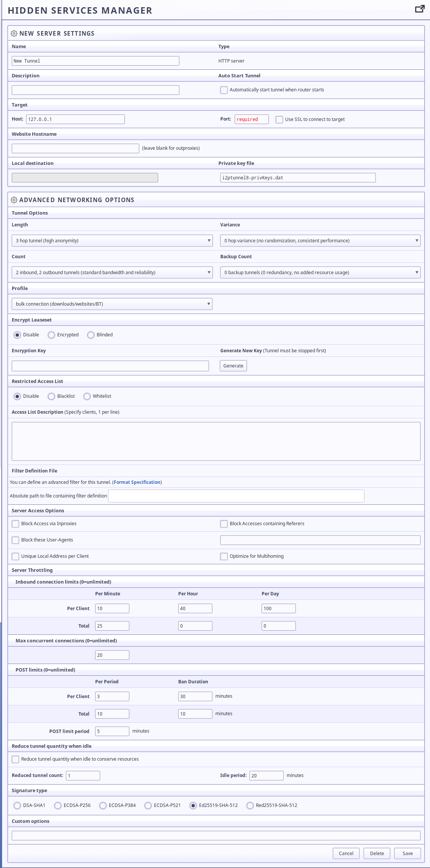Click the open-in-new-window icon at top right

pos(420,9)
